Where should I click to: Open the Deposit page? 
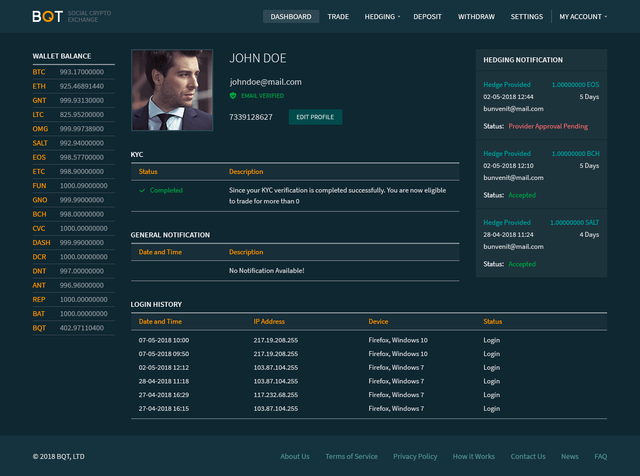[427, 16]
